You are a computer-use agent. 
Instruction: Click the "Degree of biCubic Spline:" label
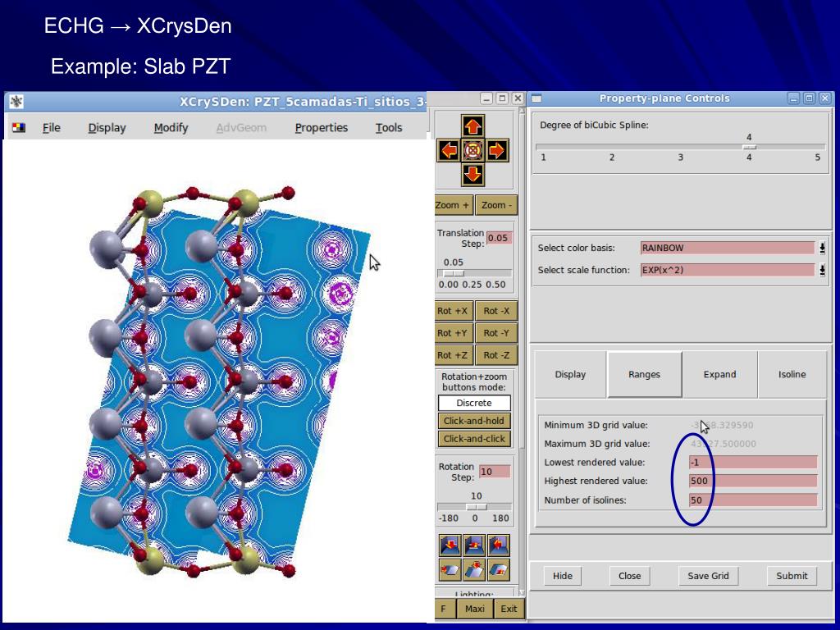594,125
